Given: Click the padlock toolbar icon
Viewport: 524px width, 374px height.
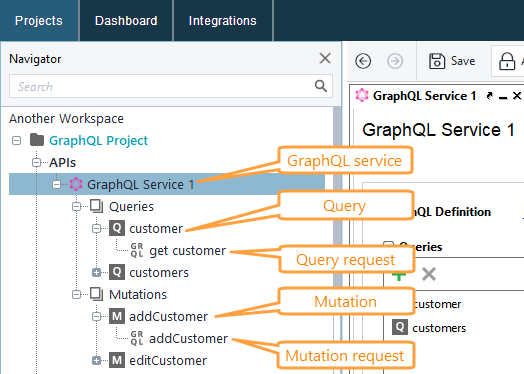Looking at the screenshot, I should coord(507,61).
